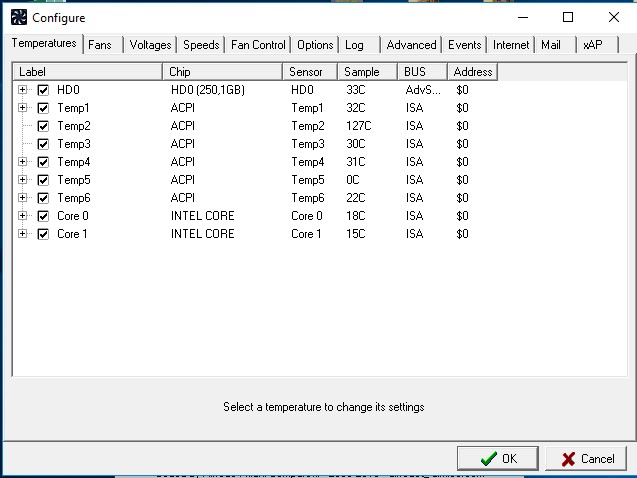Switch to the Events tab
The height and width of the screenshot is (478, 637).
(x=465, y=45)
